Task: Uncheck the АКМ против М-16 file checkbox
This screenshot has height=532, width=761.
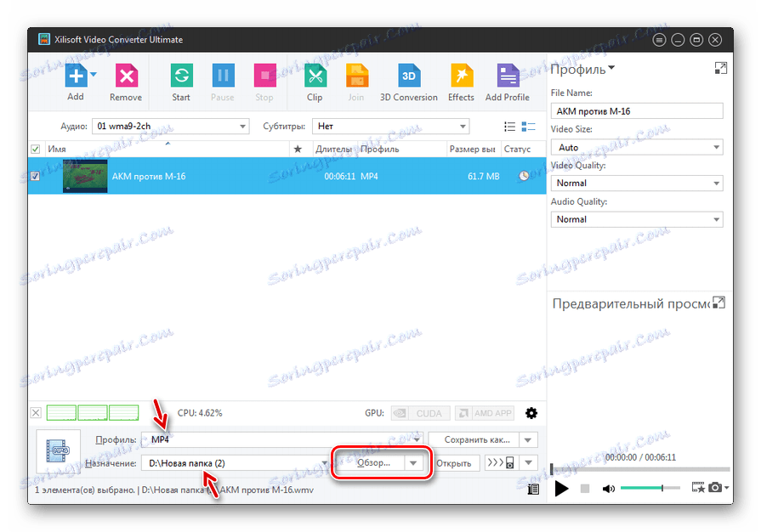Action: point(36,176)
